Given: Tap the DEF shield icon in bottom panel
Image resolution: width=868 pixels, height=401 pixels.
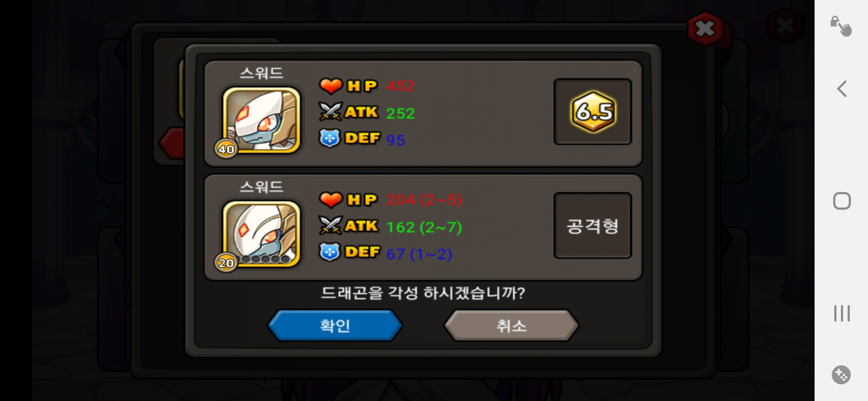Looking at the screenshot, I should click(x=329, y=252).
